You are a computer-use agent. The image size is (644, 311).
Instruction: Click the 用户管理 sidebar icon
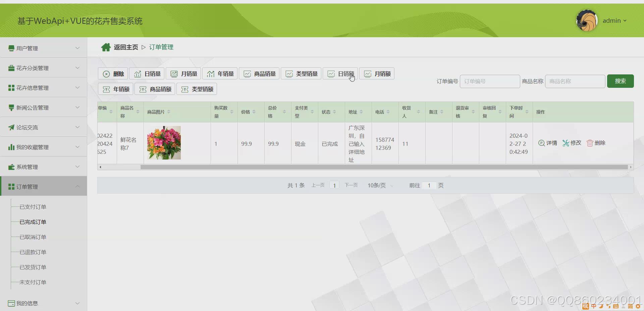coord(11,48)
